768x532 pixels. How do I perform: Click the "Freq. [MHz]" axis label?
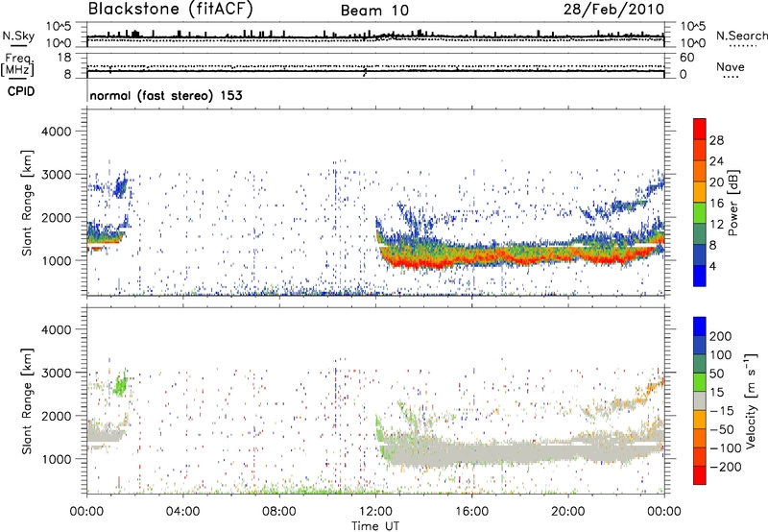point(17,64)
